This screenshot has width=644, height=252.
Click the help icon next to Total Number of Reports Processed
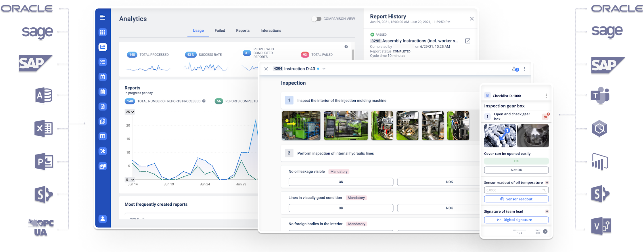tap(204, 101)
